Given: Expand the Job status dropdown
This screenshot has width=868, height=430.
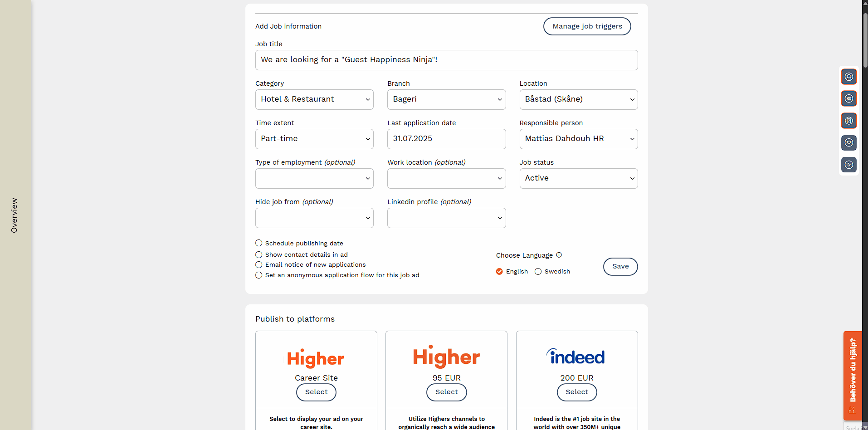Looking at the screenshot, I should (x=578, y=178).
